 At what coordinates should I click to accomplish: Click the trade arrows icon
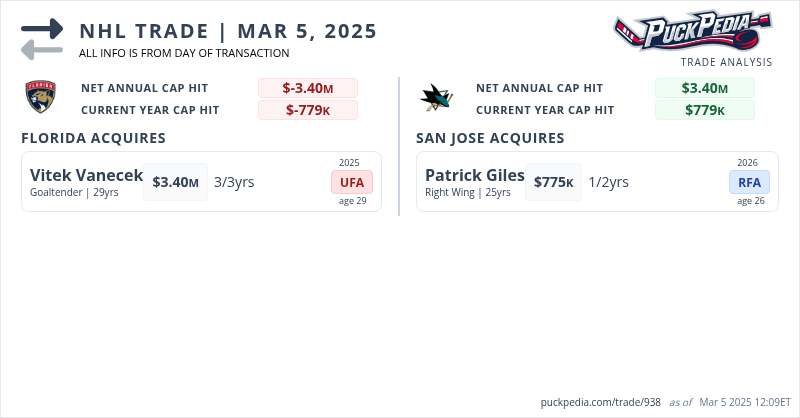[41, 39]
